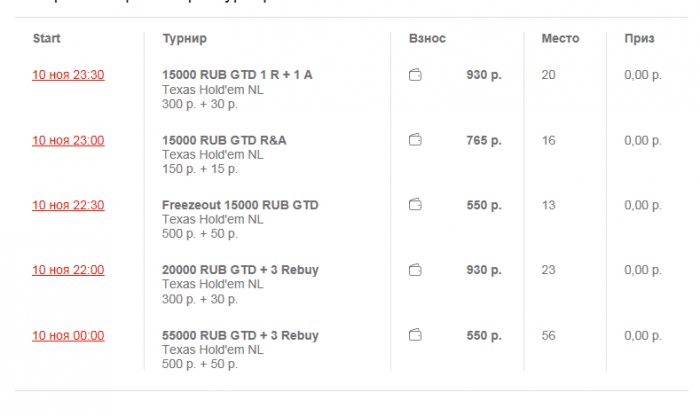Follow the 10 ноя 22:30 date link
Screen dimensions: 700x416
click(68, 205)
